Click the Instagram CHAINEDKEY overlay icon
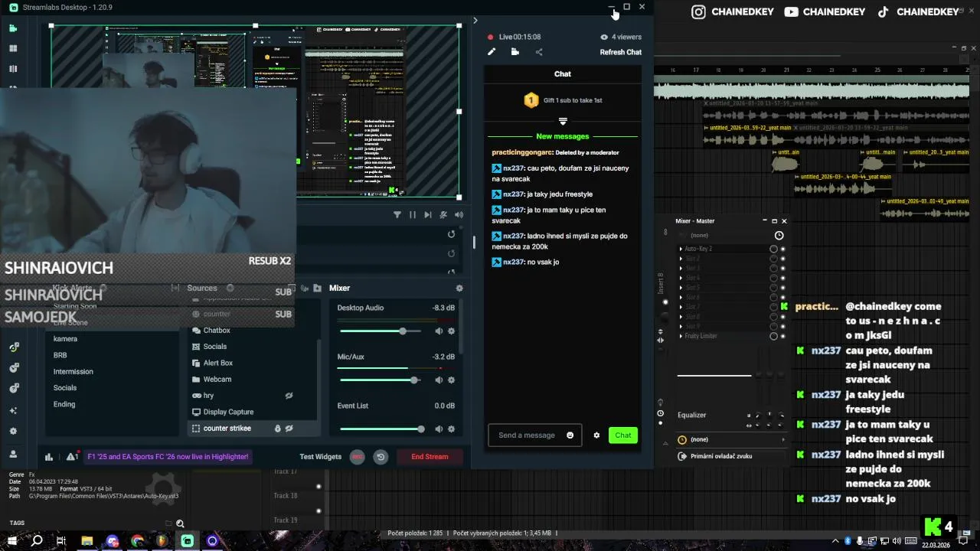Screen dimensions: 980x551 (x=698, y=11)
